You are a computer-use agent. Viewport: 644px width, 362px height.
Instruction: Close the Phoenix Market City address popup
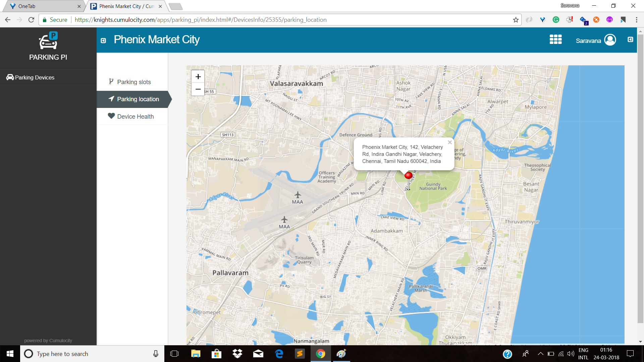click(449, 142)
